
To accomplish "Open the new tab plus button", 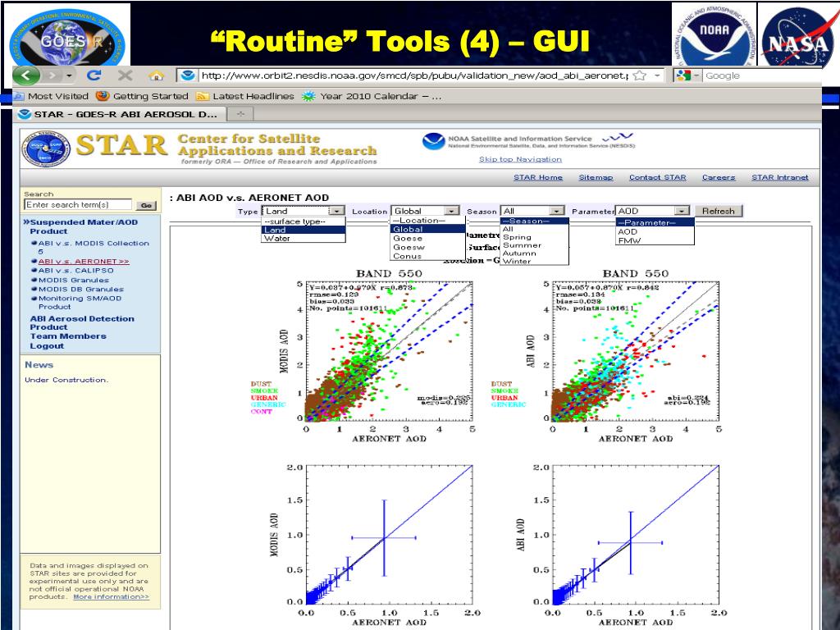I will coord(240,113).
